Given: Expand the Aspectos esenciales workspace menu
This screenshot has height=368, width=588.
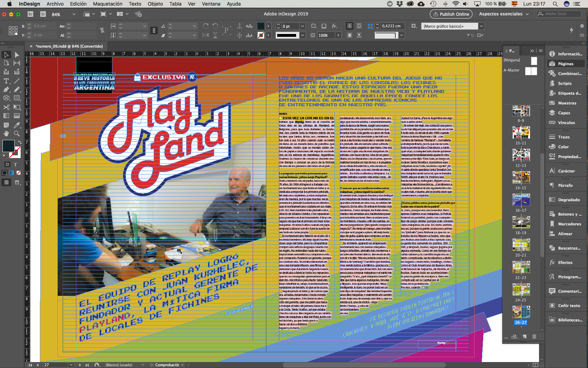Looking at the screenshot, I should pyautogui.click(x=504, y=14).
